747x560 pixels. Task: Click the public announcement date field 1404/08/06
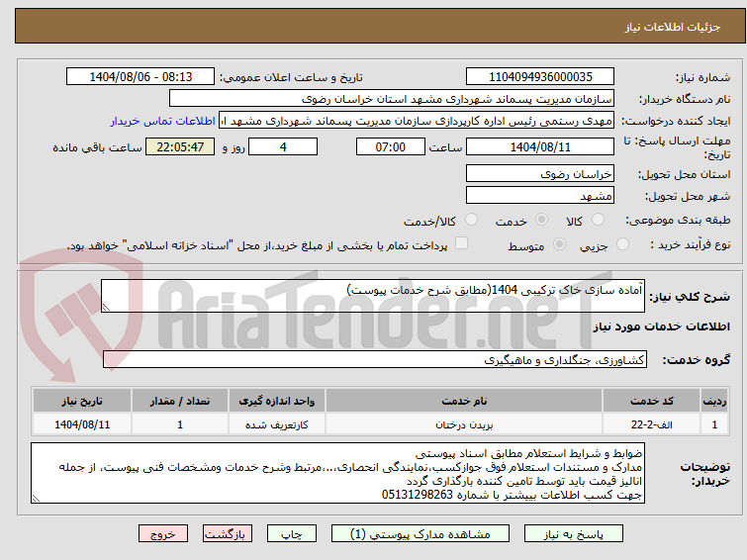(x=140, y=77)
